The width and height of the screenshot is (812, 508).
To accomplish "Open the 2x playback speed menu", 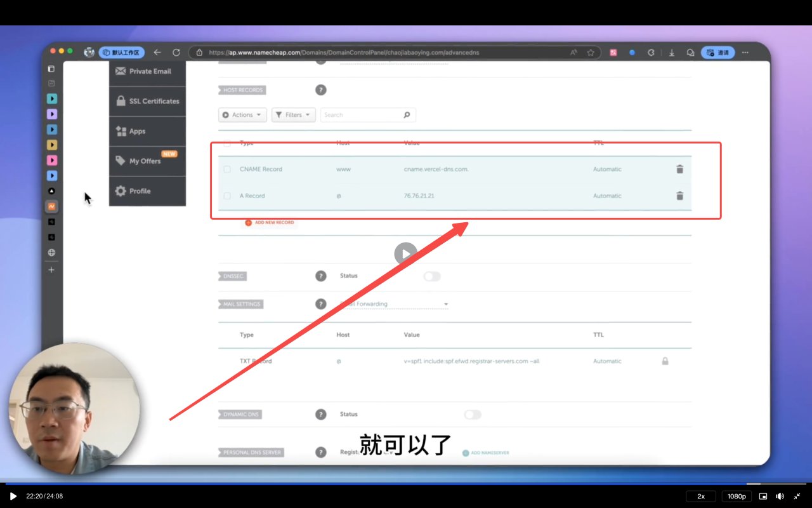I will pyautogui.click(x=701, y=496).
